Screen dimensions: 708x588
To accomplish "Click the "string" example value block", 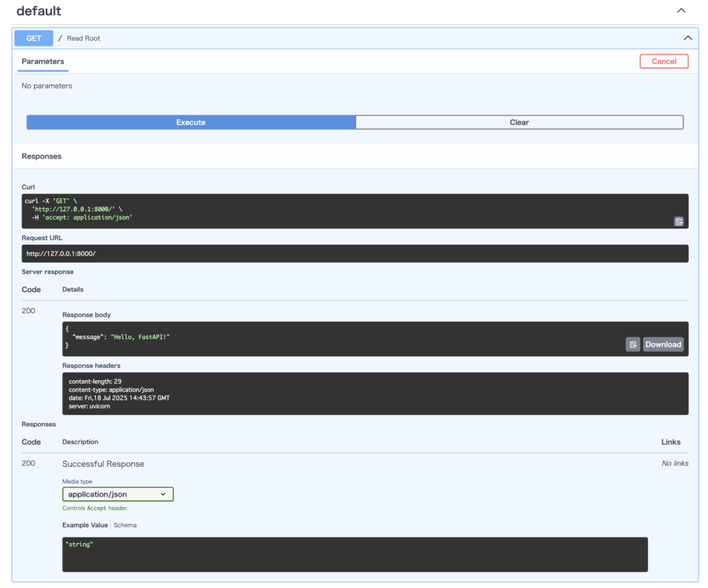I will click(355, 555).
